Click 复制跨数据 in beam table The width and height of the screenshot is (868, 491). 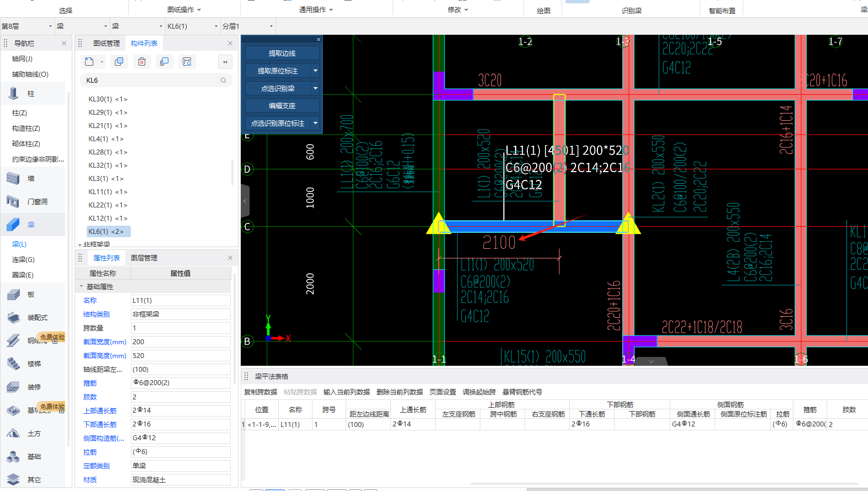(x=261, y=392)
